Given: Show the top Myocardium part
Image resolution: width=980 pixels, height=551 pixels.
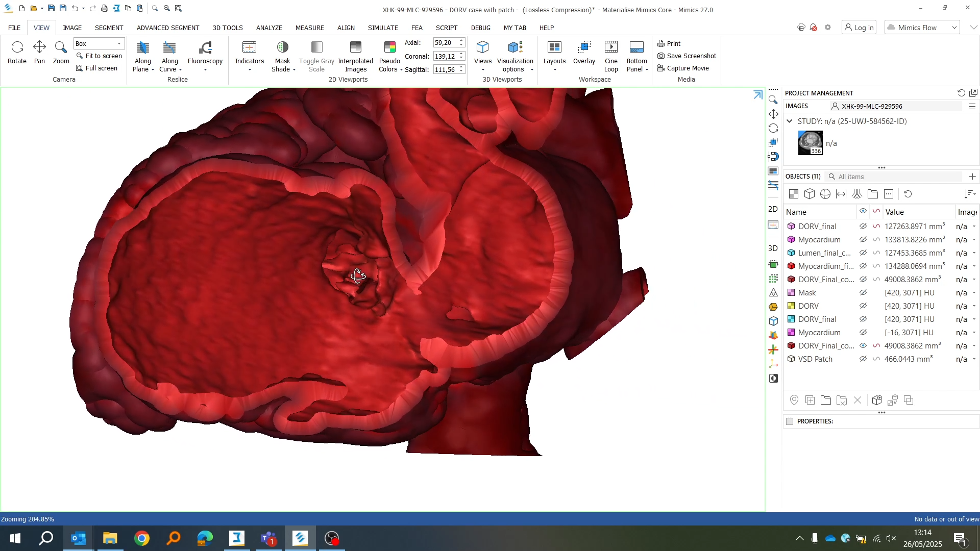Looking at the screenshot, I should (x=863, y=240).
